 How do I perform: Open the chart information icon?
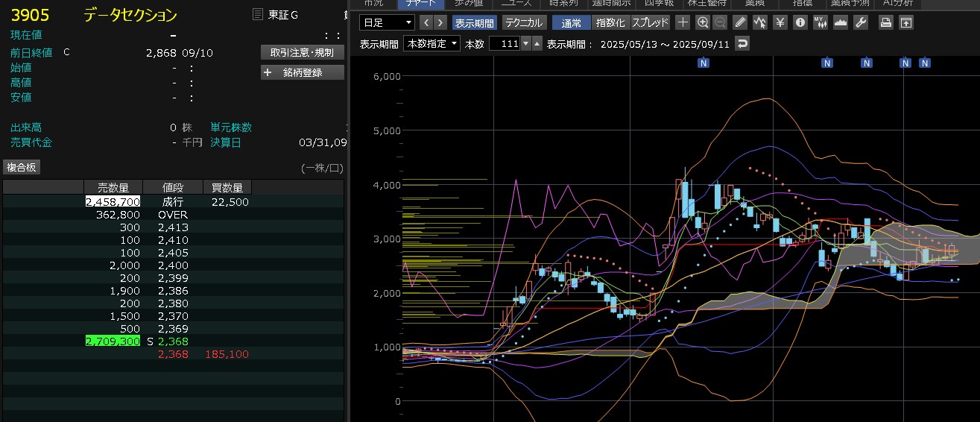[800, 22]
